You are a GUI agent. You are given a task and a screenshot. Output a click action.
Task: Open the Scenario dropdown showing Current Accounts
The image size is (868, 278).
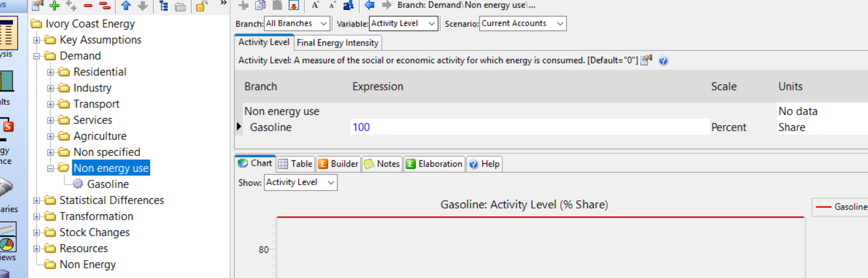523,23
